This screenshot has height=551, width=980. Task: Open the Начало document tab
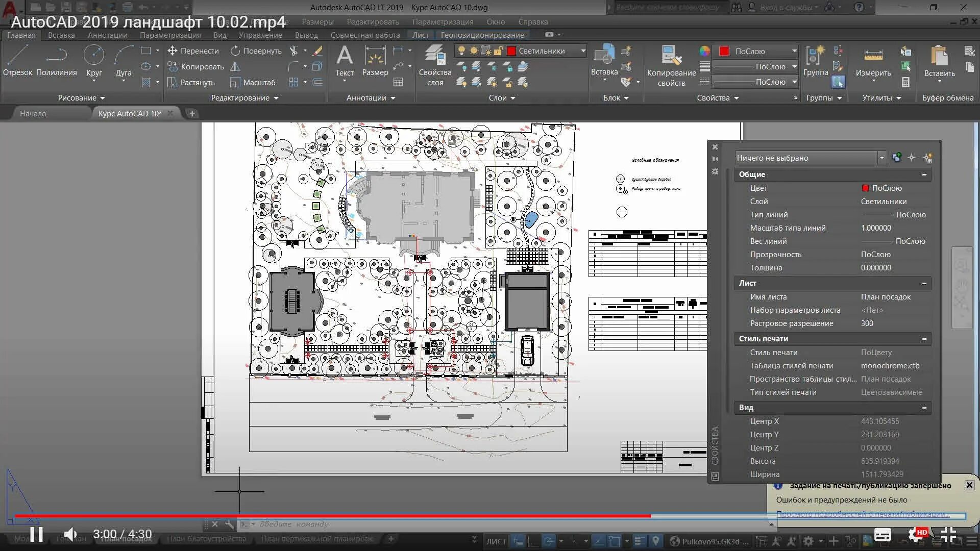33,113
